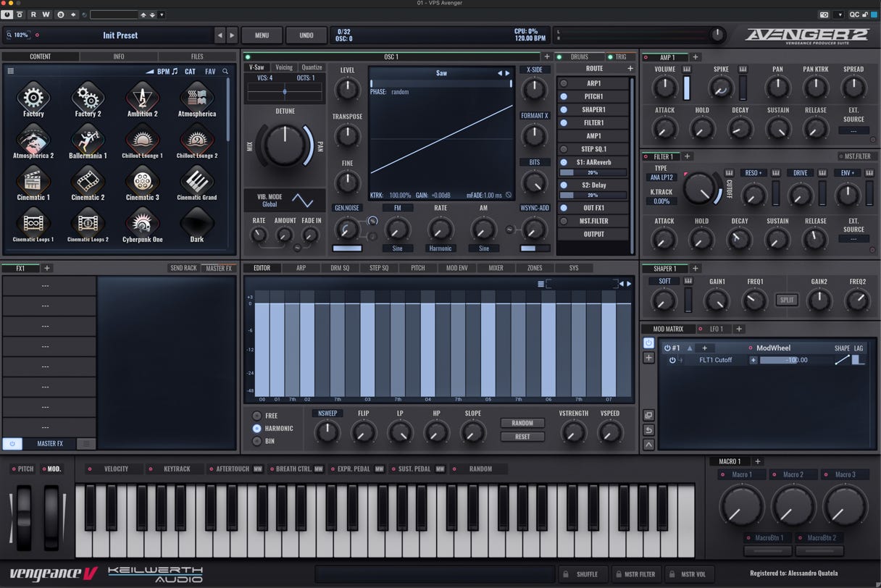Click the MASTER FX button
The width and height of the screenshot is (881, 588).
pyautogui.click(x=50, y=443)
